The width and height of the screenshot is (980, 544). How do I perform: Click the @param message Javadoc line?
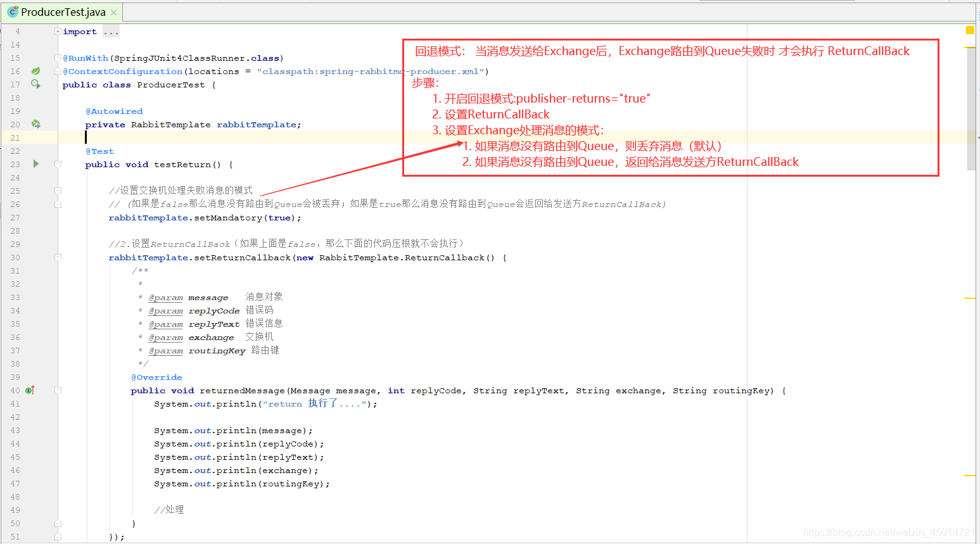click(210, 297)
